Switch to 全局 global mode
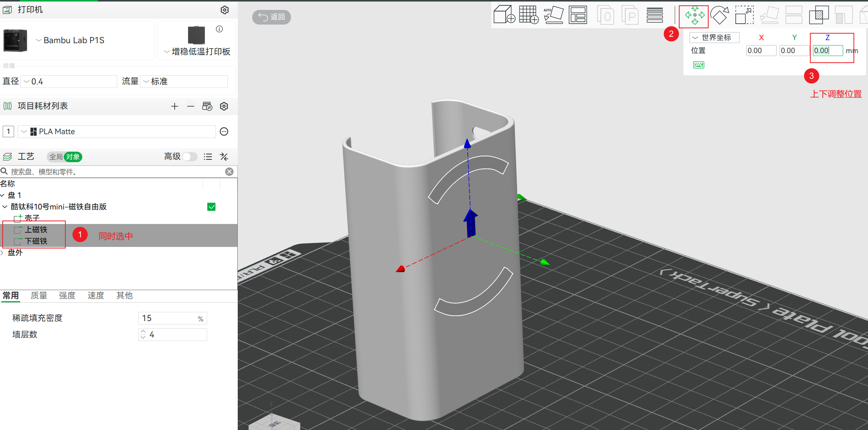Screen dimensions: 868x430 (56, 157)
